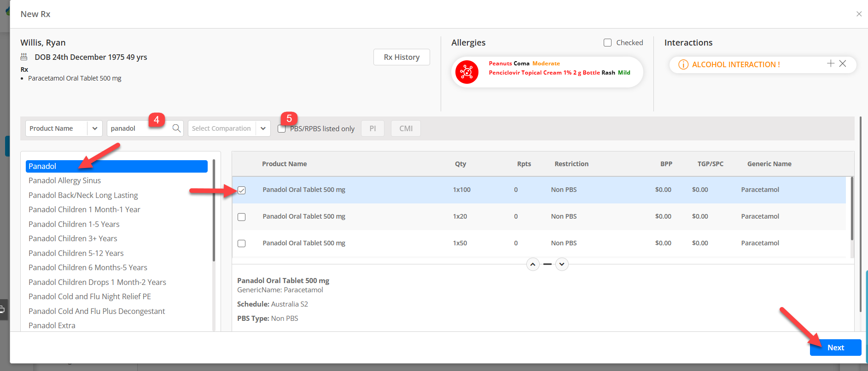Click the 1x20 quantity cell

click(x=460, y=216)
